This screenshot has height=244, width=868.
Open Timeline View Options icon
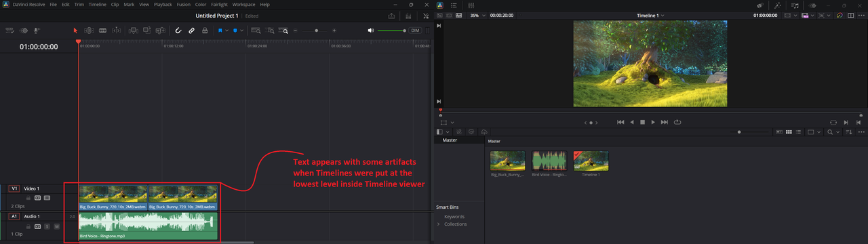click(10, 30)
